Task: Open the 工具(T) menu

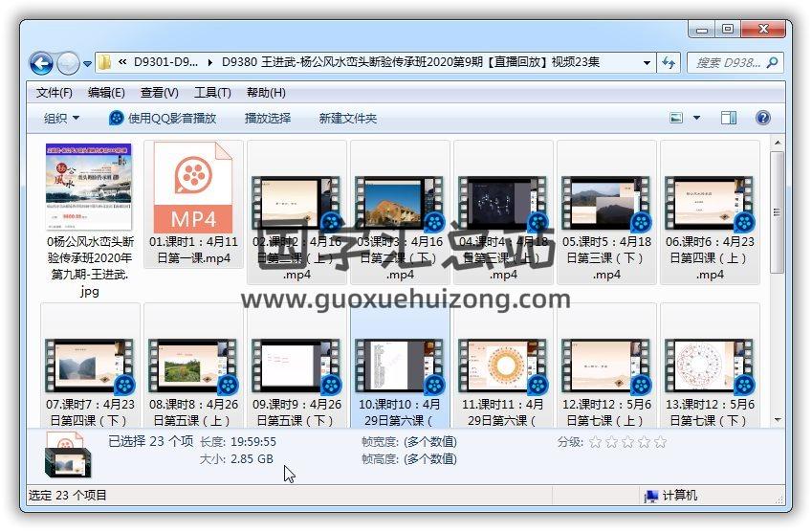Action: [x=212, y=93]
